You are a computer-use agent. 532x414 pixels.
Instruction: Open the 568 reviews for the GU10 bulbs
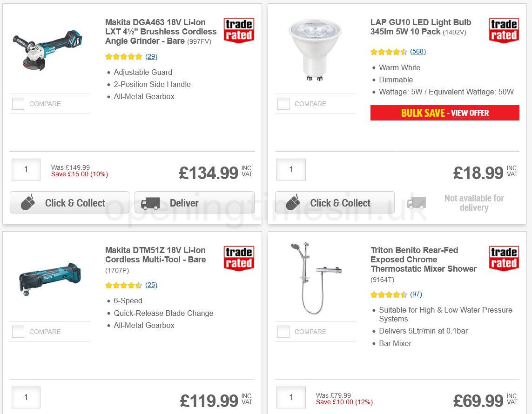coord(418,51)
